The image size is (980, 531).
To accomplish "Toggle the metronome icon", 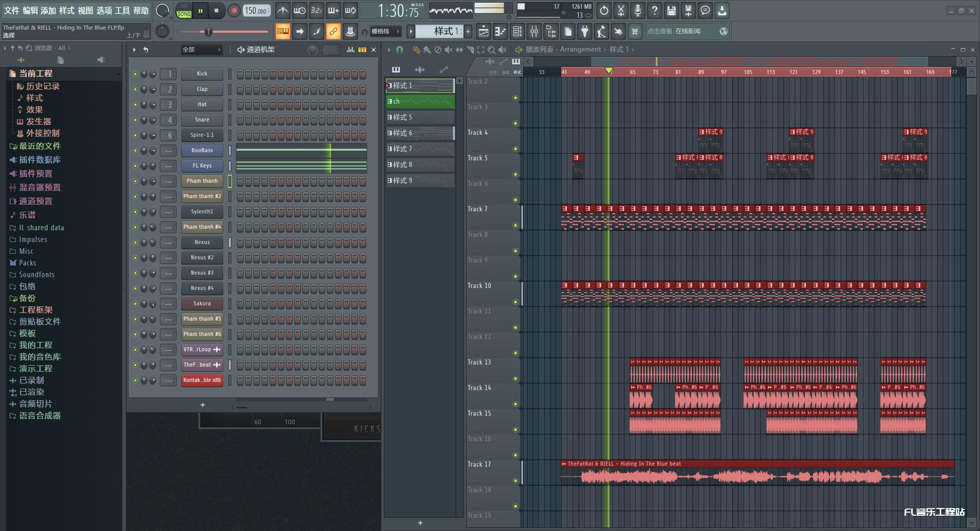I will (282, 11).
